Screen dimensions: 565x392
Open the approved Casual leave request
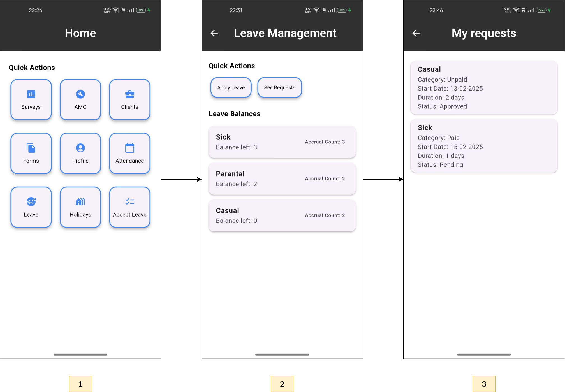click(x=484, y=88)
